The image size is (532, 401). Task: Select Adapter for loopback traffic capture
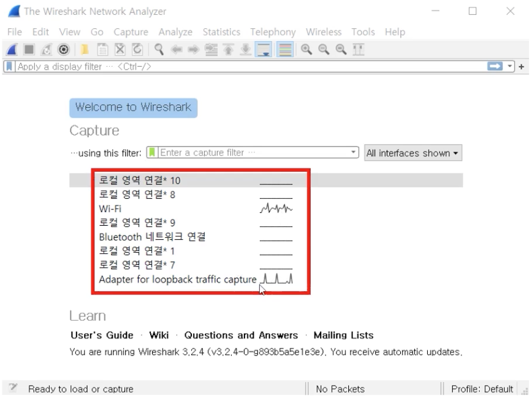pos(266,279)
